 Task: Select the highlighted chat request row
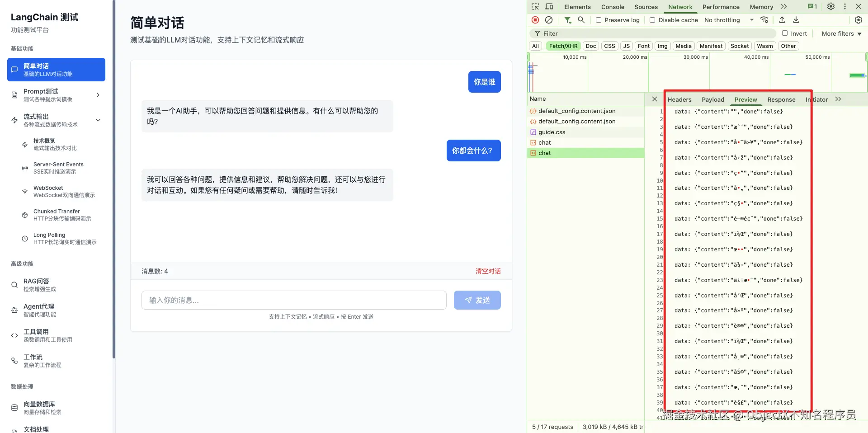coord(586,153)
